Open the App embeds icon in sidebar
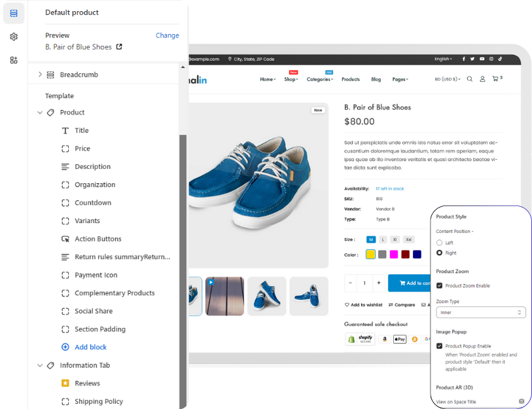Viewport: 532px width, 409px height. click(14, 60)
